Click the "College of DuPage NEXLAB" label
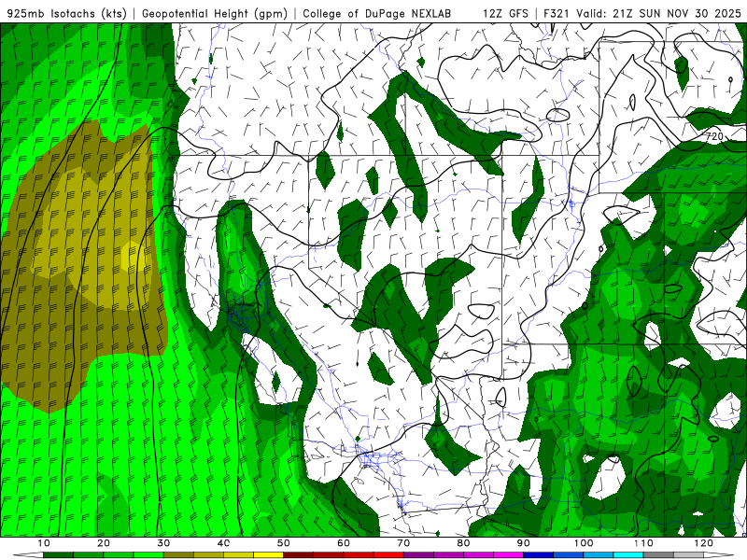Image resolution: width=747 pixels, height=560 pixels. pyautogui.click(x=377, y=14)
